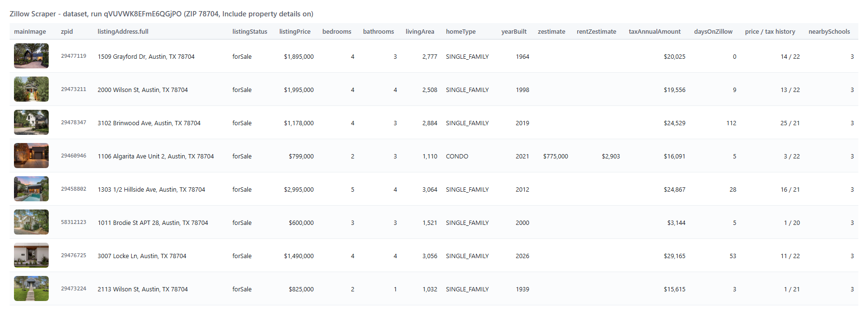
Task: Select listing price $1,895,000
Action: [298, 57]
